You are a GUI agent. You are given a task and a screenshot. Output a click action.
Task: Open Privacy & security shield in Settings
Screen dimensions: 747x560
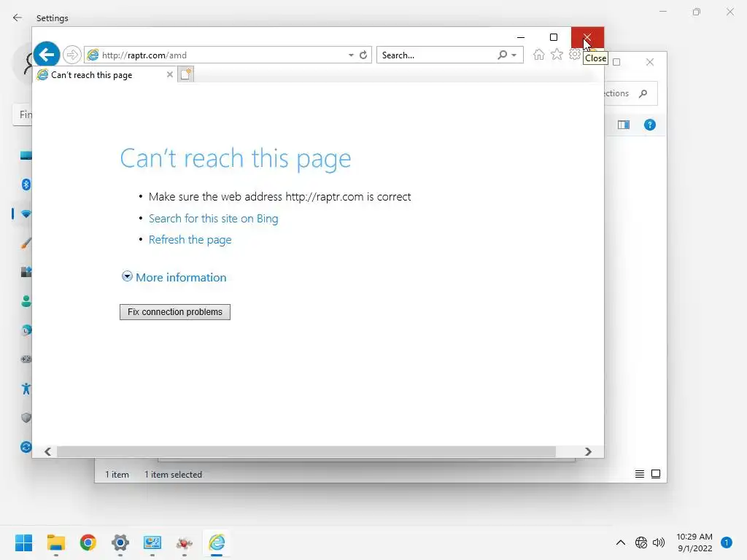pyautogui.click(x=26, y=418)
